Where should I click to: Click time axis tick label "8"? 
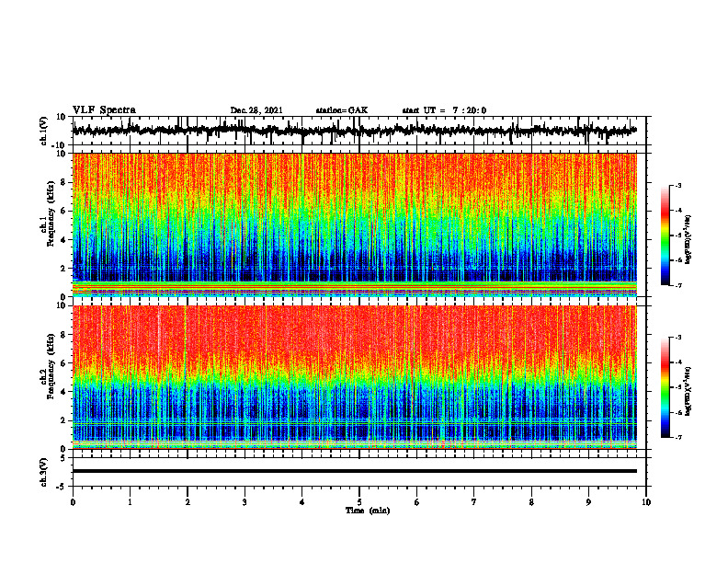tap(531, 502)
